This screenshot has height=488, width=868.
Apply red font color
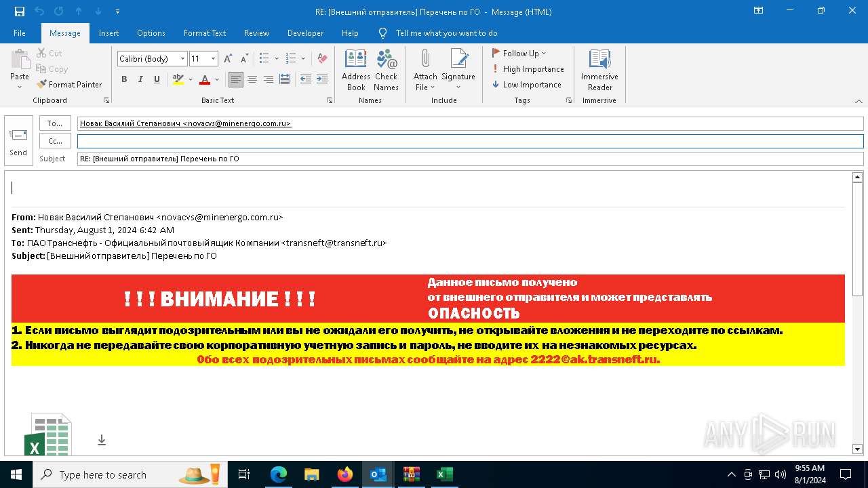tap(205, 79)
